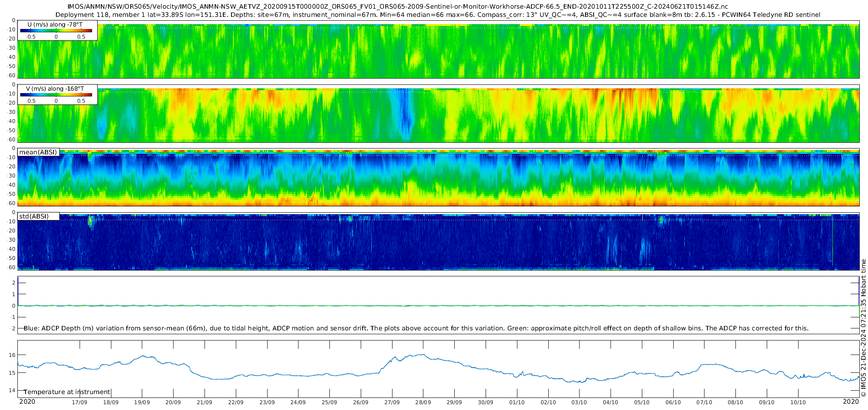Viewport: 868px width, 410px height.
Task: Select the "V (m/s) along -168°T" legend title
Action: pos(55,89)
